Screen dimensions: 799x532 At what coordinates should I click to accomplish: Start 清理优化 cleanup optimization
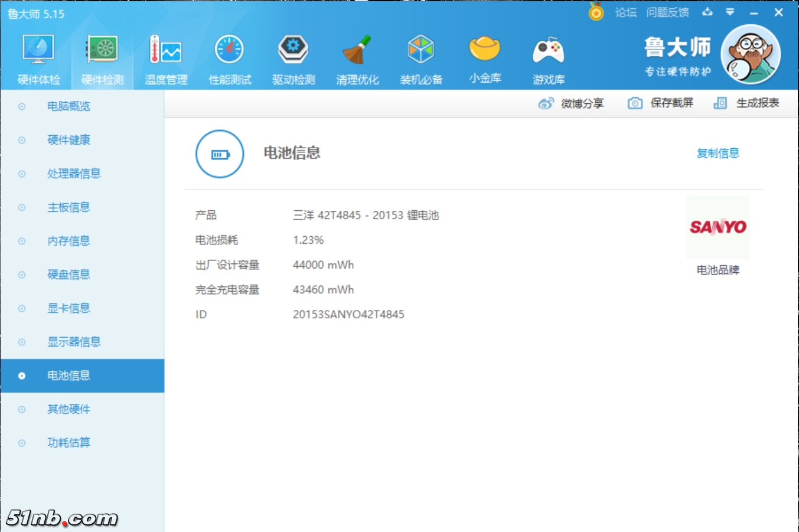click(357, 56)
